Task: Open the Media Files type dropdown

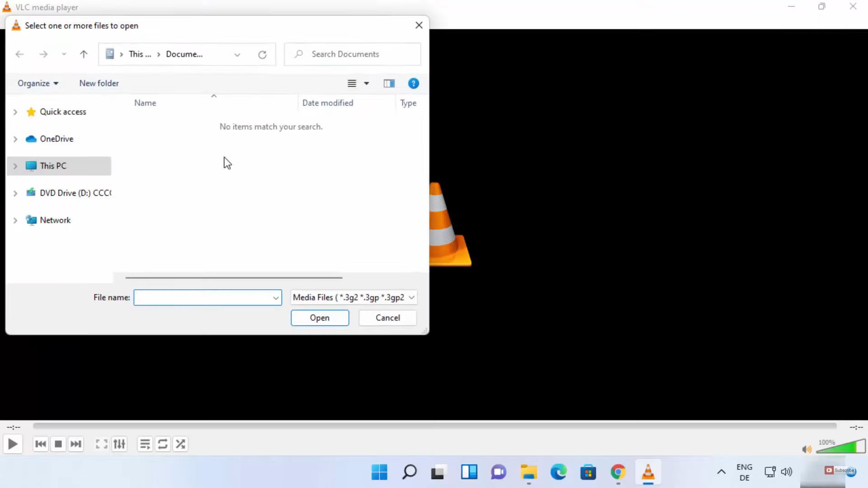Action: pos(411,297)
